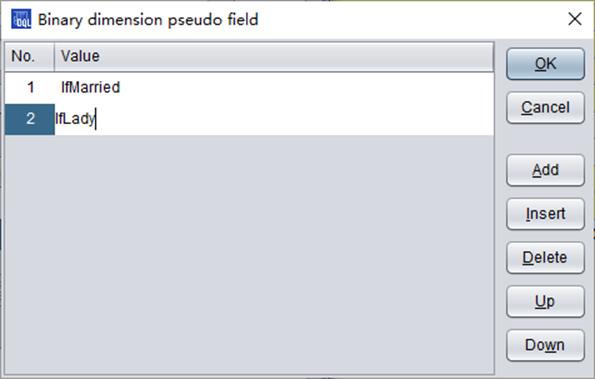Close the Binary dimension pseudo field dialog

point(575,19)
